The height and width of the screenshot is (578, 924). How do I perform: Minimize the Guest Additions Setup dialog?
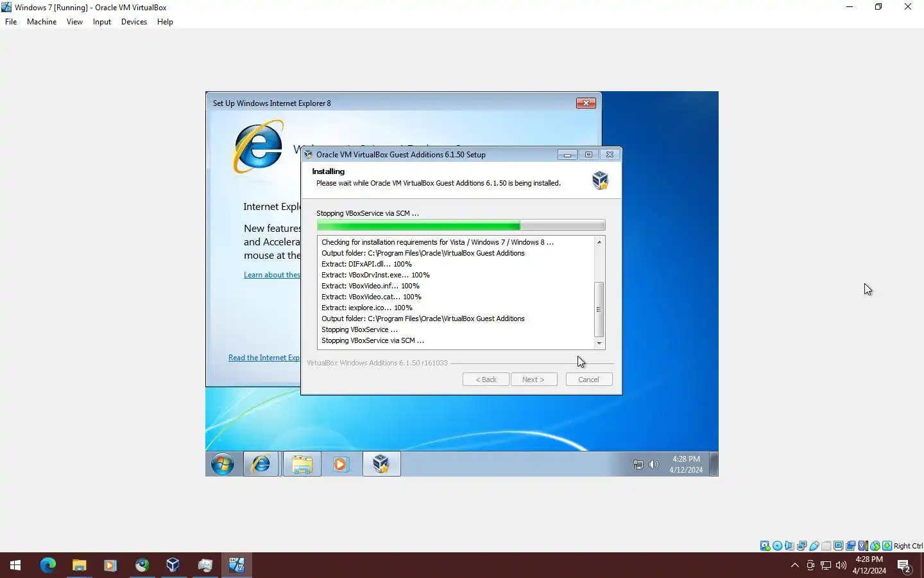(567, 155)
